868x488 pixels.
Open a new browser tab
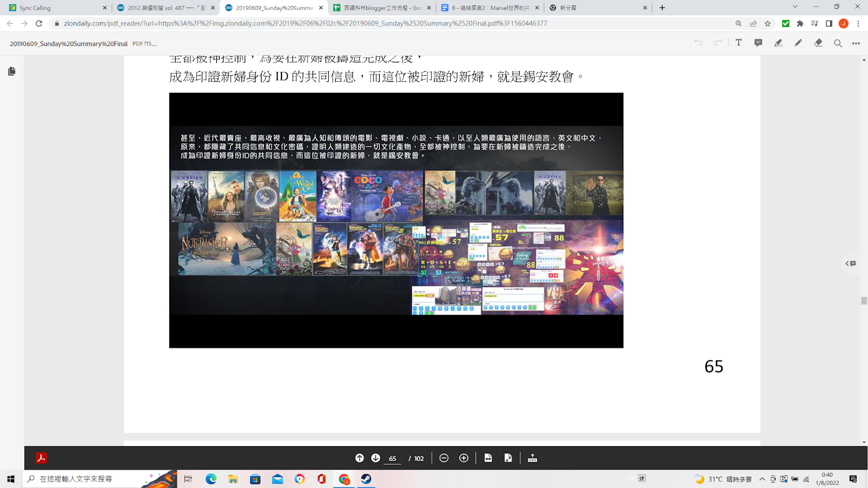click(x=662, y=8)
